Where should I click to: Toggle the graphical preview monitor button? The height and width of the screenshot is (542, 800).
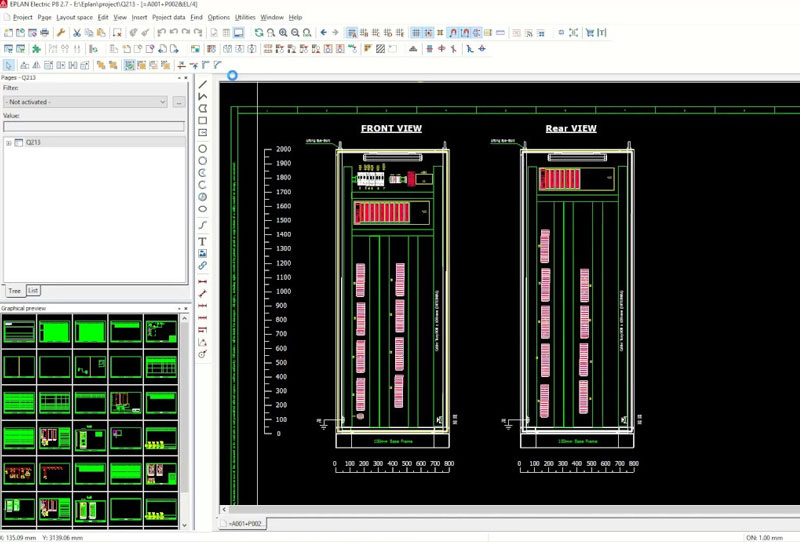point(238,33)
